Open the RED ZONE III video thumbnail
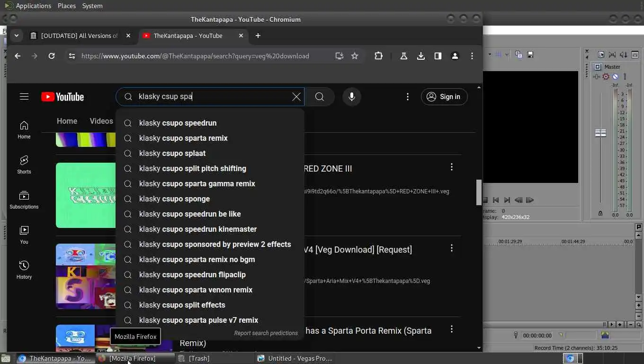This screenshot has width=644, height=364. click(86, 195)
